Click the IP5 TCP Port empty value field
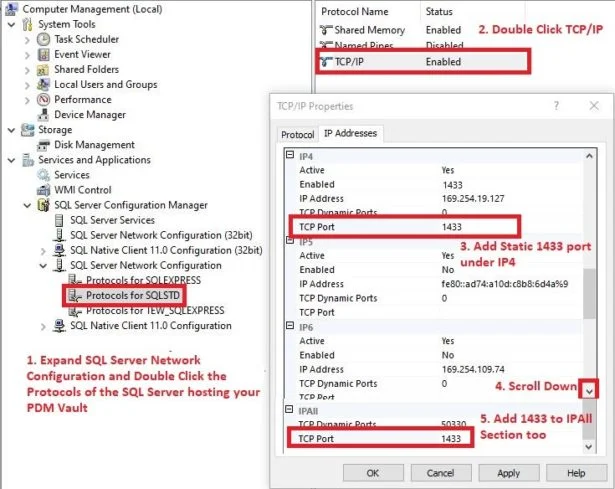Screen dimensions: 615x489 511,313
